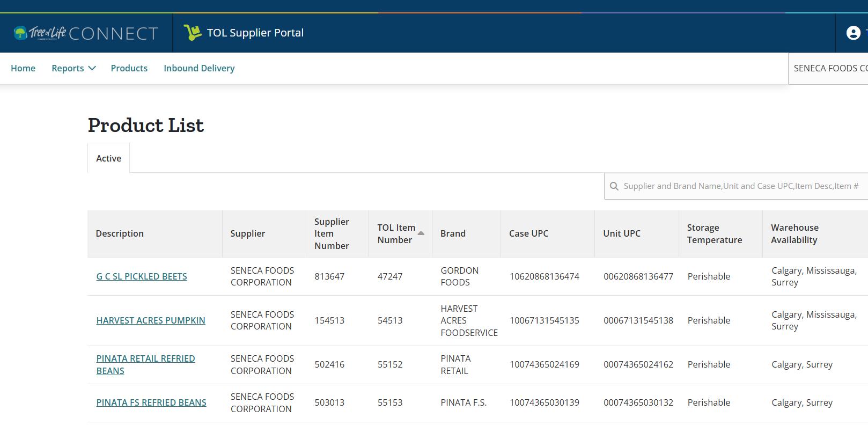Image resolution: width=868 pixels, height=425 pixels.
Task: Select supplier item number 502416
Action: pos(329,364)
